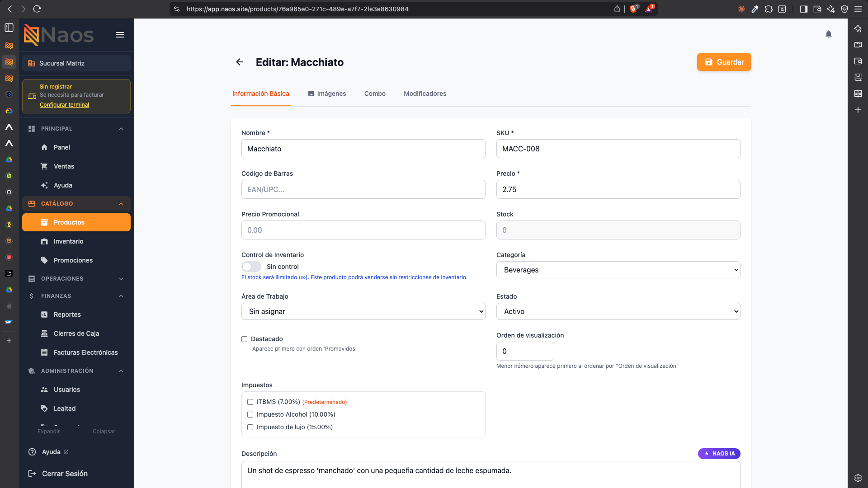Switch to the Modificadores tab
The height and width of the screenshot is (488, 868).
[425, 94]
